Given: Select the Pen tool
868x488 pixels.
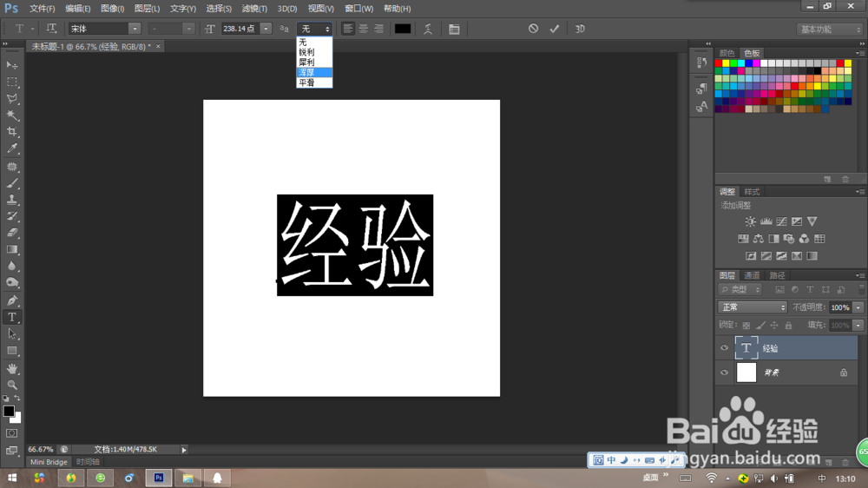Looking at the screenshot, I should 11,300.
